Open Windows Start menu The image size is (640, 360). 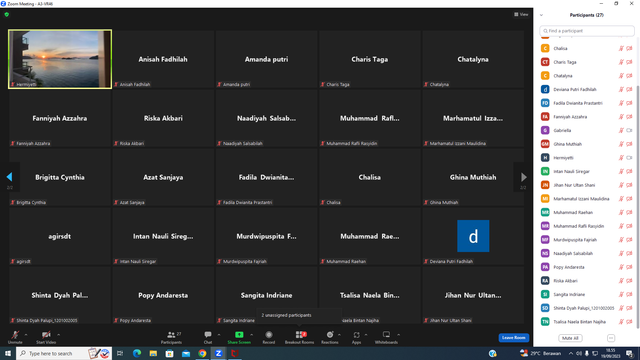(8, 353)
